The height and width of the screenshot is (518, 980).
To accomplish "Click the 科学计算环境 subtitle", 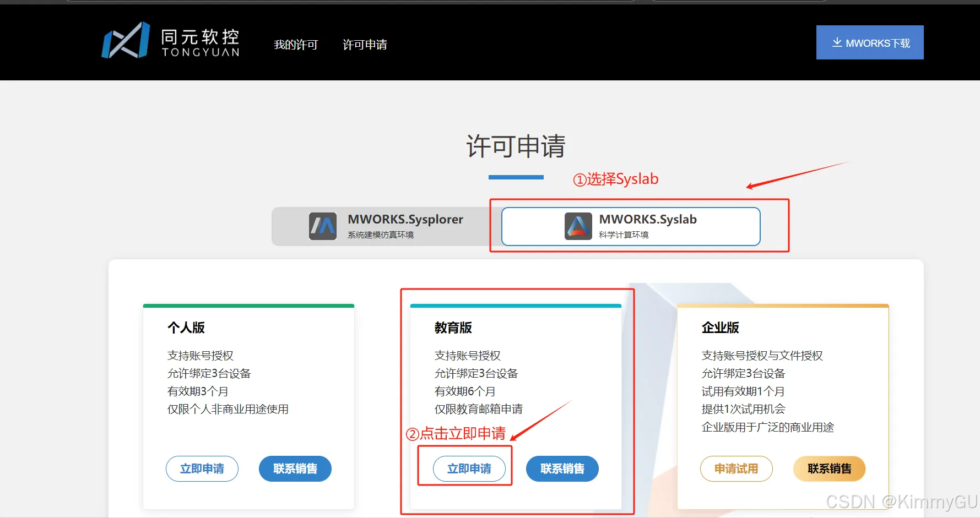I will click(x=624, y=235).
